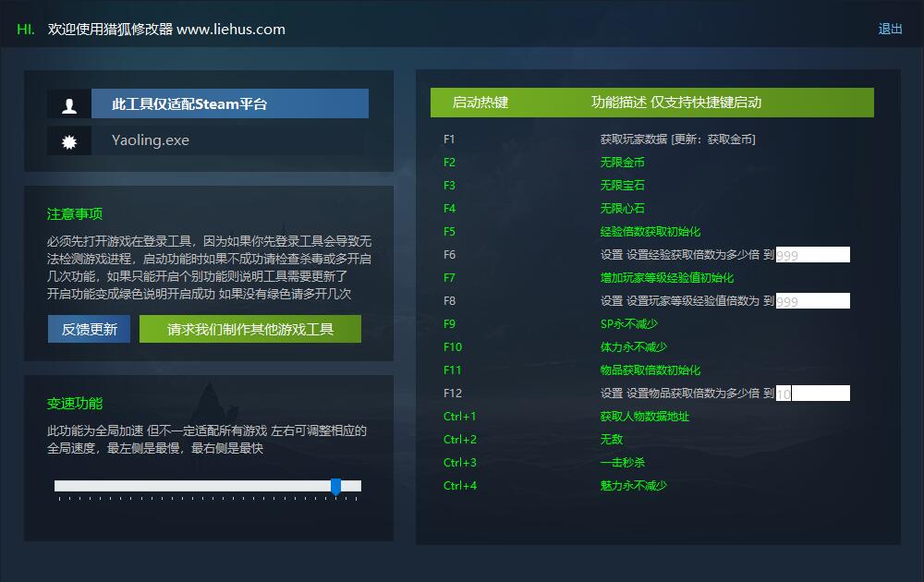Click 获取玩家数据 description in F1 row

[x=677, y=139]
